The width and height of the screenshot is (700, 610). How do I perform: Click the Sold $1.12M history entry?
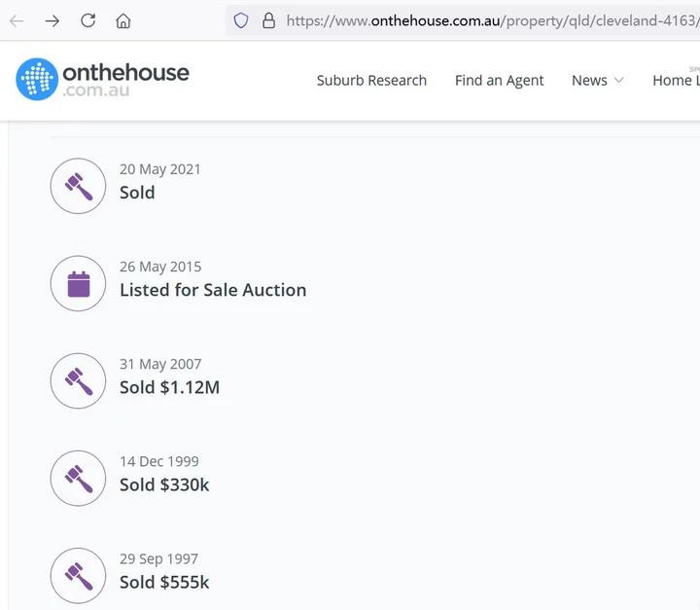pyautogui.click(x=169, y=387)
